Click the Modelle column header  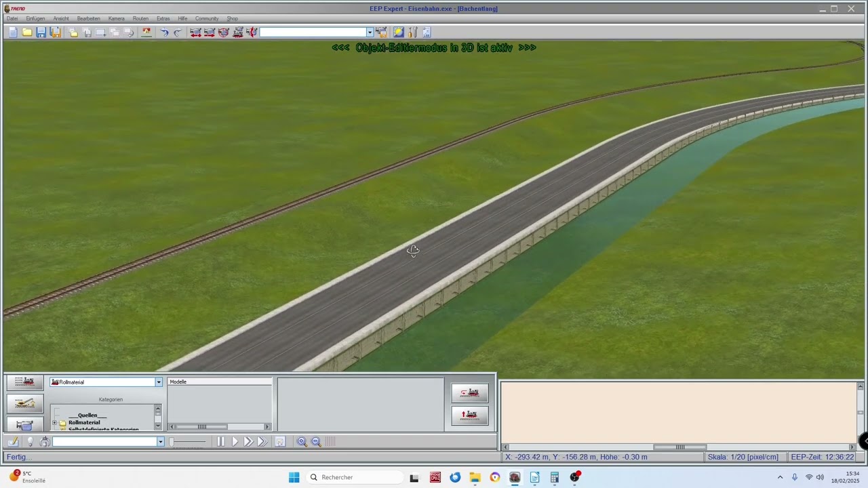tap(220, 382)
